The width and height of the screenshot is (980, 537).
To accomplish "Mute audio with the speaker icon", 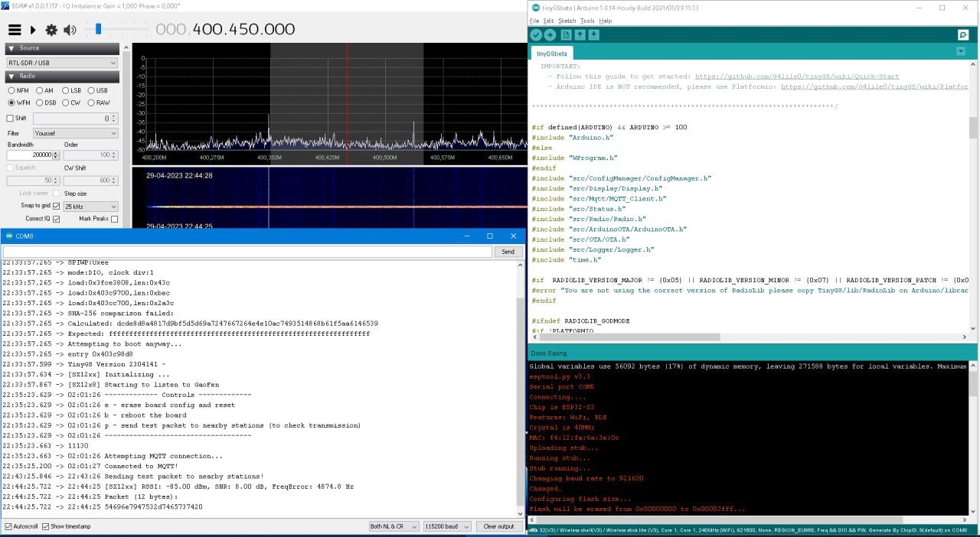I will click(70, 30).
